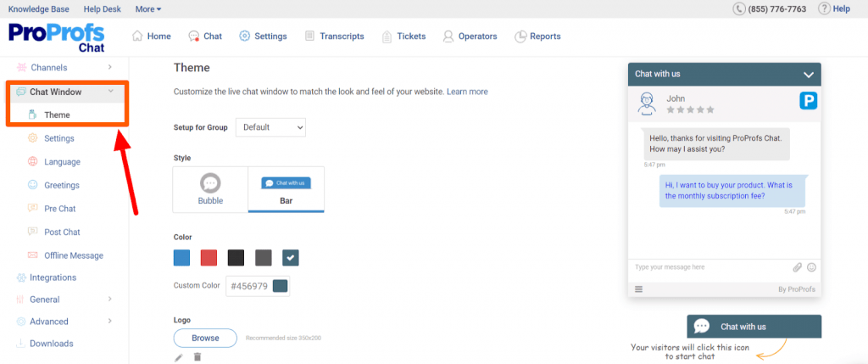Click the ProProfs Chat logo

click(57, 36)
